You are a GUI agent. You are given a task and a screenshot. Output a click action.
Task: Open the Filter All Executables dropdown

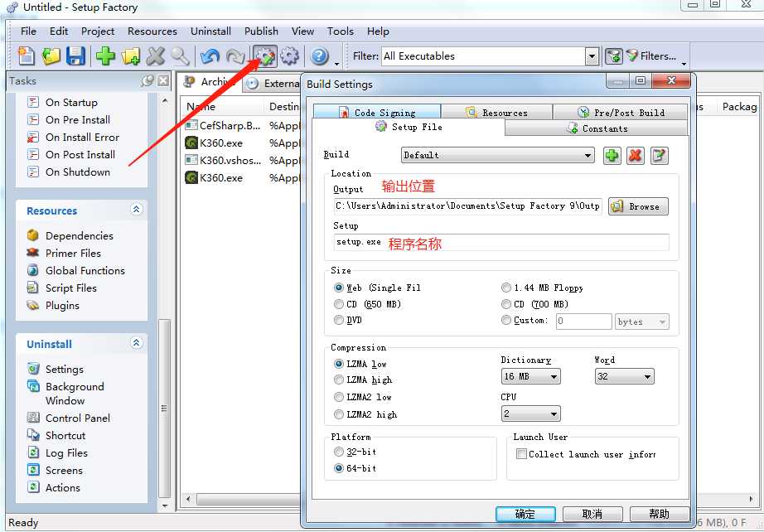(x=592, y=56)
